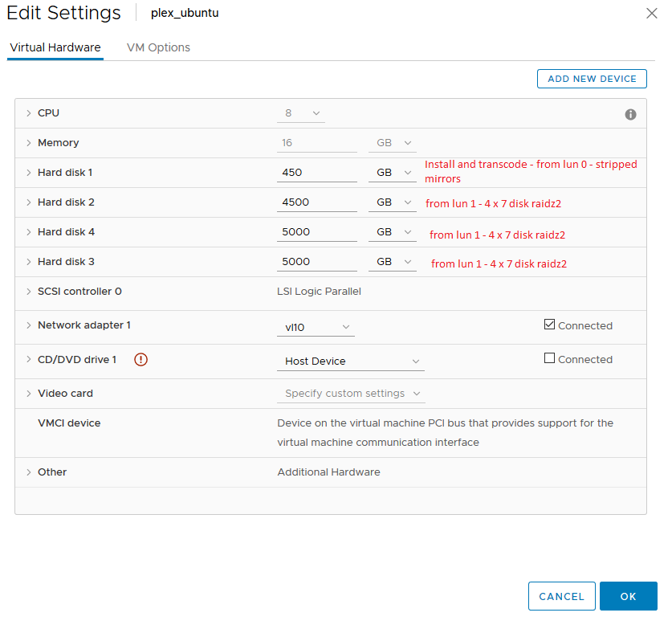Switch to the VM Options tab

click(158, 47)
